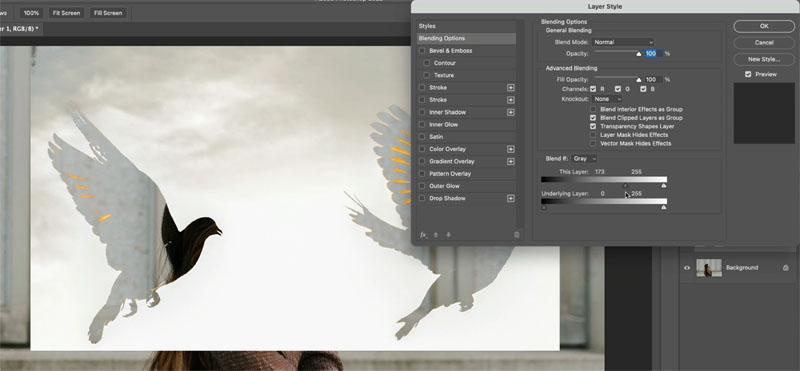Viewport: 800px width, 371px height.
Task: Click the move effect down arrow icon
Action: pos(448,235)
